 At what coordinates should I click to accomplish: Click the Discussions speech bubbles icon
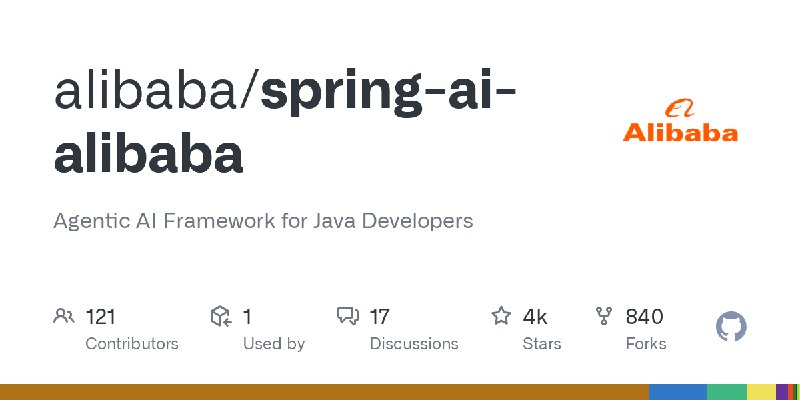348,316
